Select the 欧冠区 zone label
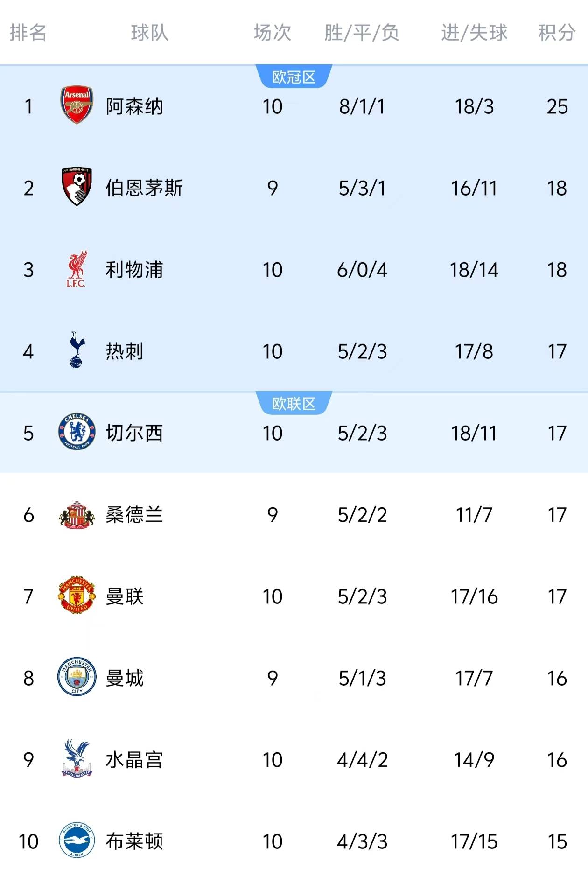Screen dimensions: 588x883 pyautogui.click(x=294, y=77)
